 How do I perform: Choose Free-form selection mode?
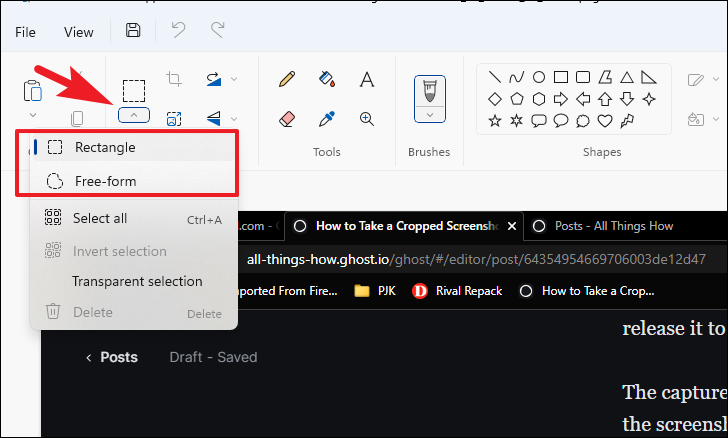coord(105,181)
